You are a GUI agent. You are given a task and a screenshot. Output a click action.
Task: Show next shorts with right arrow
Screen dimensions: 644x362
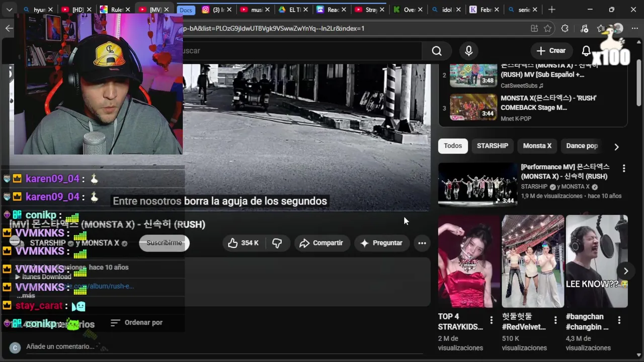(626, 271)
